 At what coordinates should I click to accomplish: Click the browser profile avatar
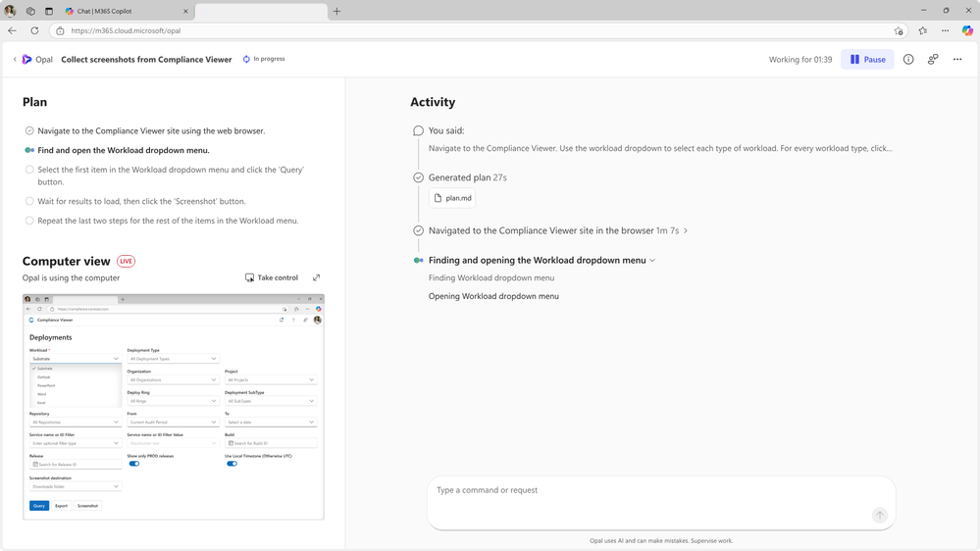(x=10, y=11)
